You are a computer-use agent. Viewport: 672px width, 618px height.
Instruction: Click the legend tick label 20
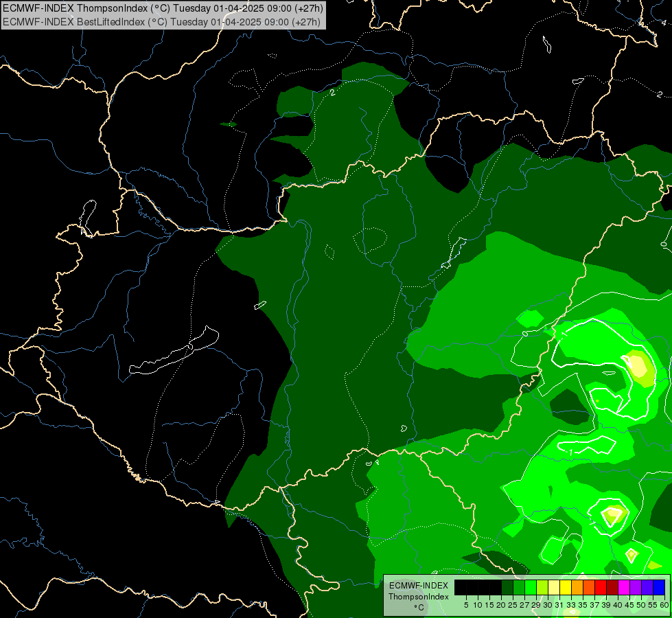pyautogui.click(x=501, y=605)
